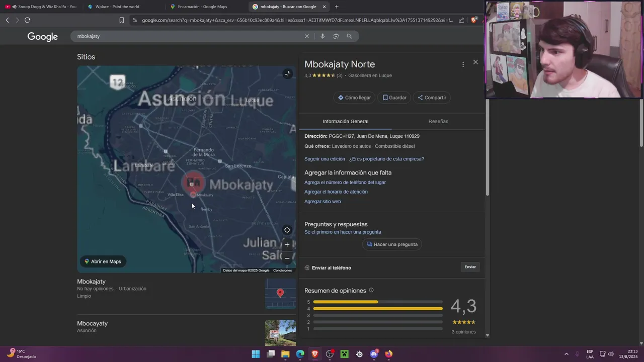Start voice search with the microphone icon
Screen dimensions: 644x362
tap(323, 36)
